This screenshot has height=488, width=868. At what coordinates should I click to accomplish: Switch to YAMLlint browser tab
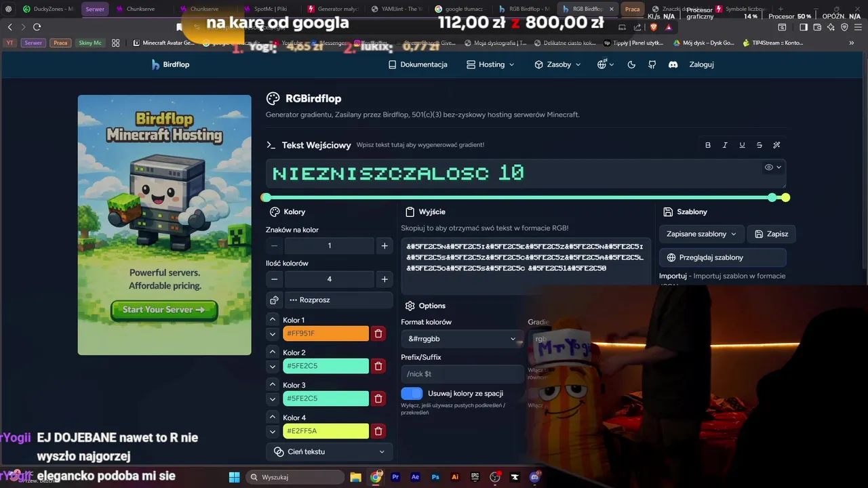pyautogui.click(x=397, y=9)
